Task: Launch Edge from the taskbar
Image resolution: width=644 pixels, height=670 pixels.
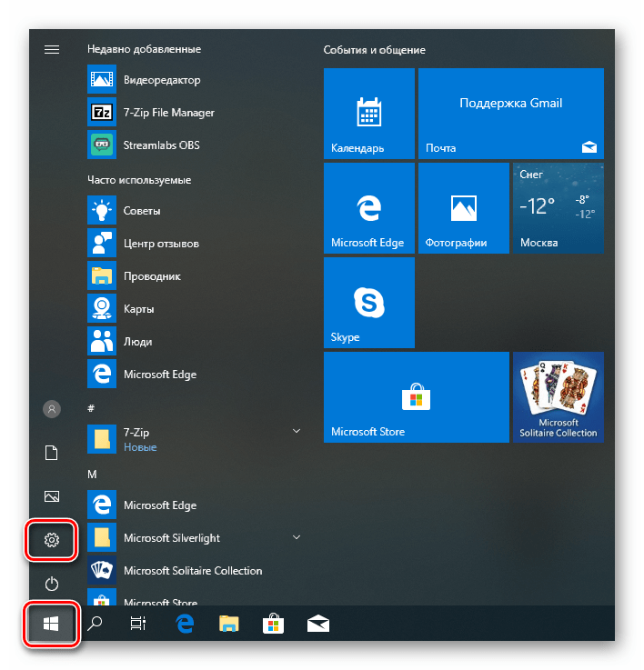Action: pos(185,625)
